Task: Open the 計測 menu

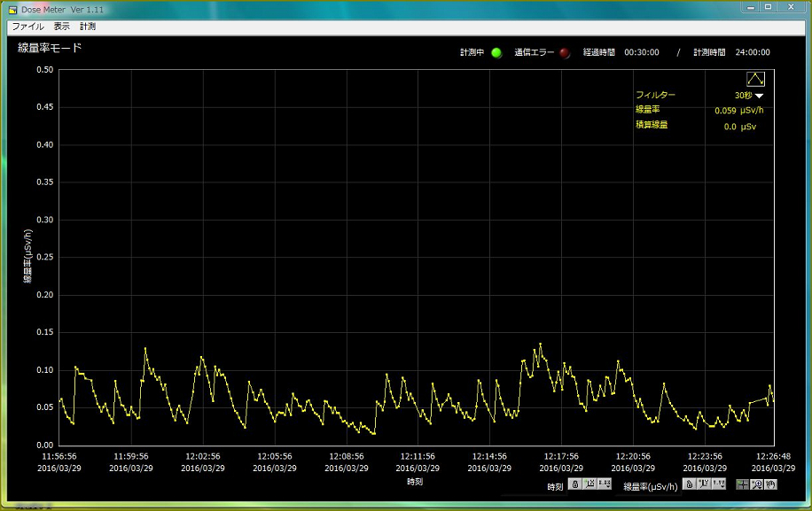Action: point(88,27)
